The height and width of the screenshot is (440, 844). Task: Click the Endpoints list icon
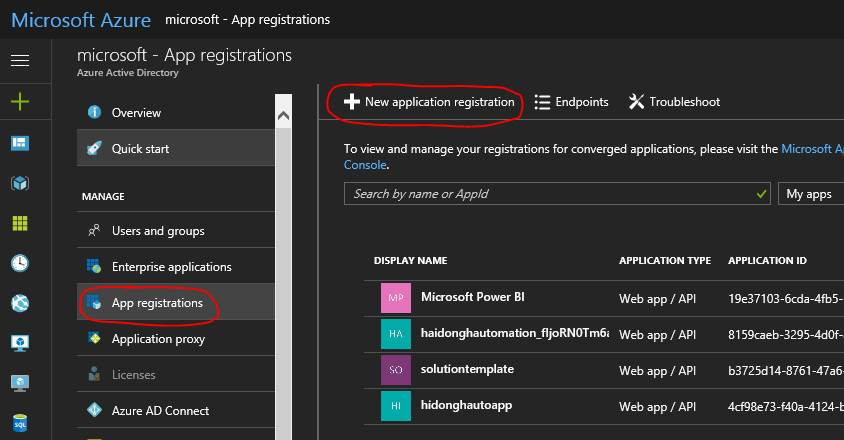(x=542, y=102)
